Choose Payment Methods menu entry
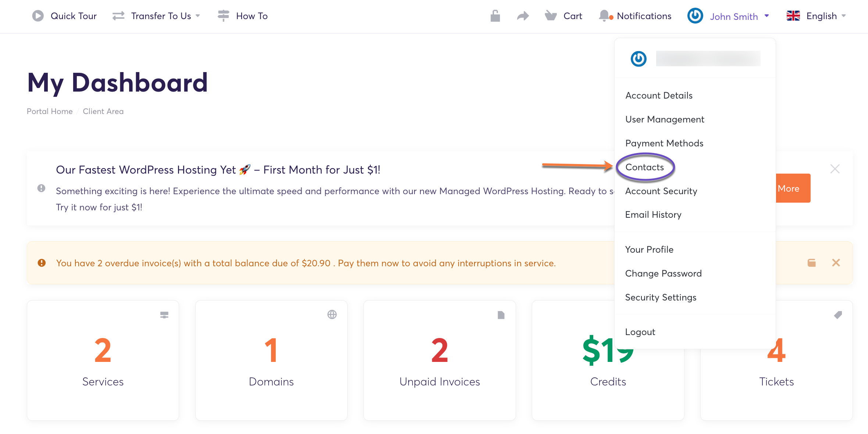Image resolution: width=868 pixels, height=434 pixels. [x=664, y=143]
